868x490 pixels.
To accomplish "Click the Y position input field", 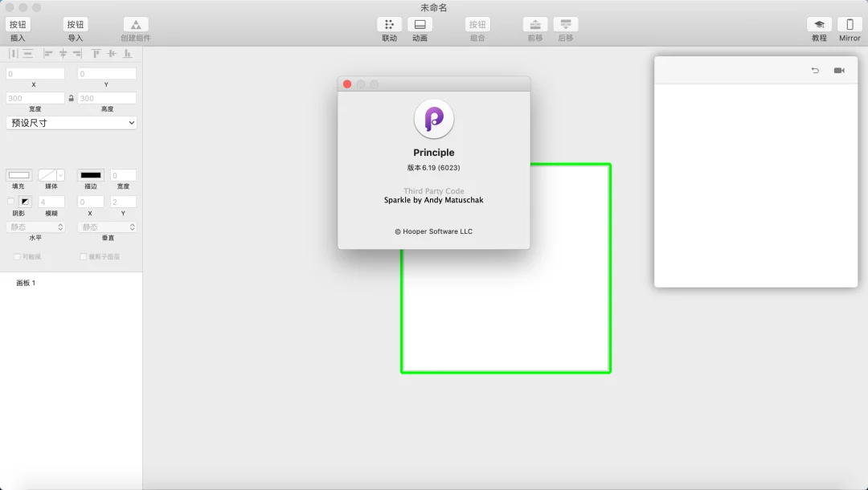I will 107,74.
